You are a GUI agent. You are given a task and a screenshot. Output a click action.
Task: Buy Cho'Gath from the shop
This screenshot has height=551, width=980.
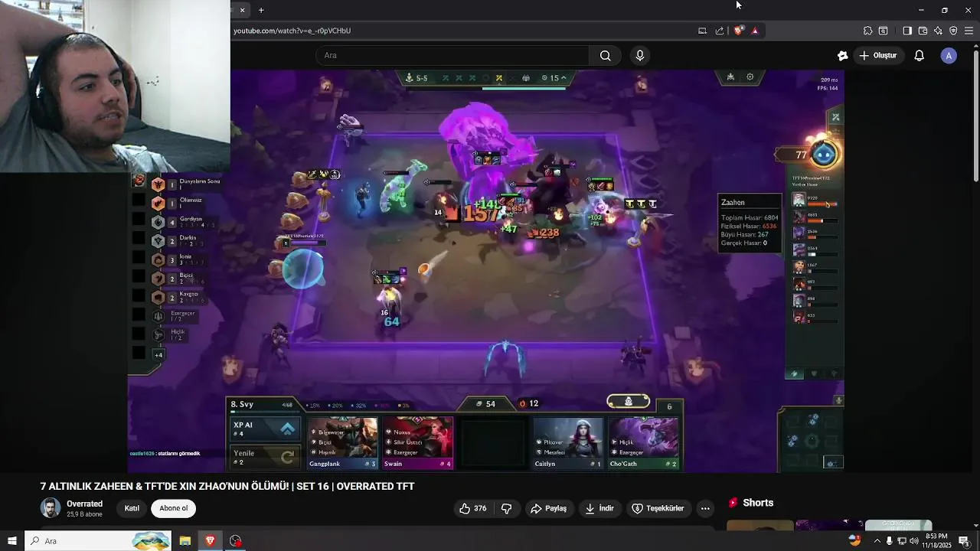643,442
